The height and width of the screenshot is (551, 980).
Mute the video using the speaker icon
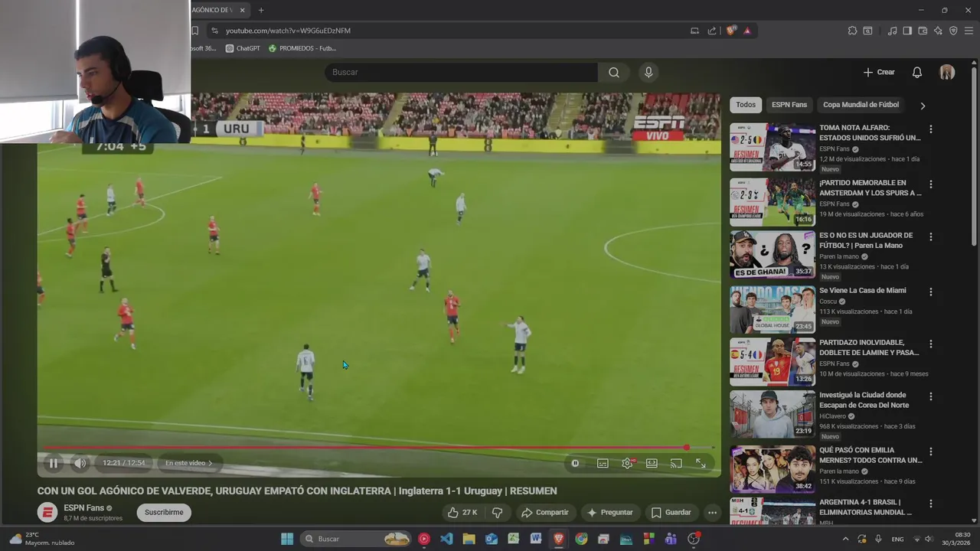(80, 463)
